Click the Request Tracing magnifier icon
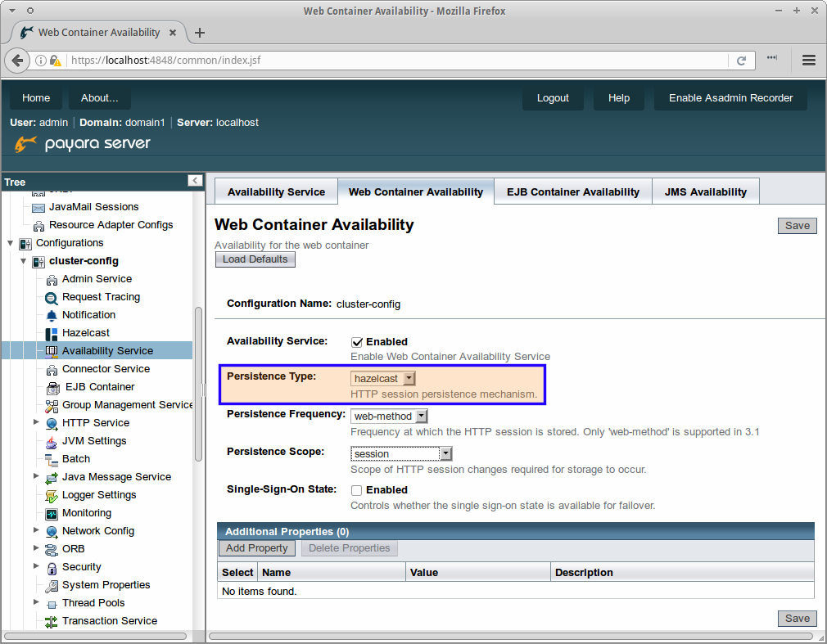The image size is (827, 644). [x=52, y=297]
